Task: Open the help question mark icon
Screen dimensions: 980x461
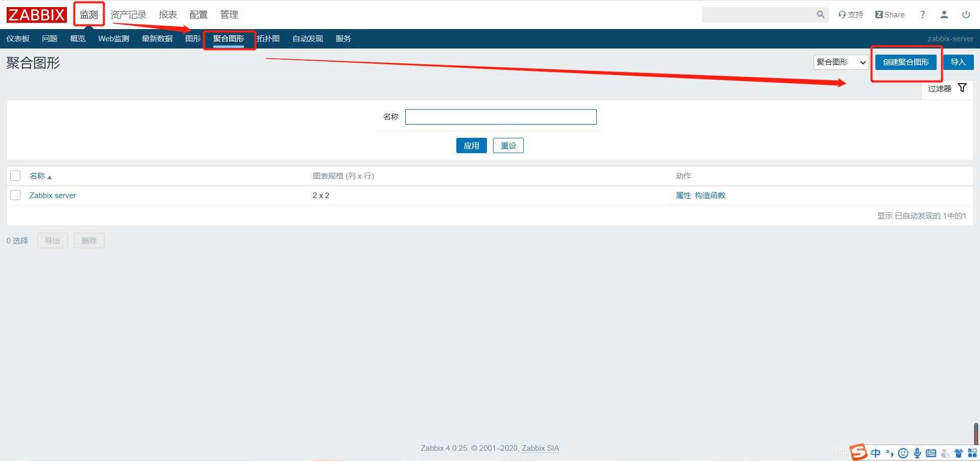Action: point(922,15)
